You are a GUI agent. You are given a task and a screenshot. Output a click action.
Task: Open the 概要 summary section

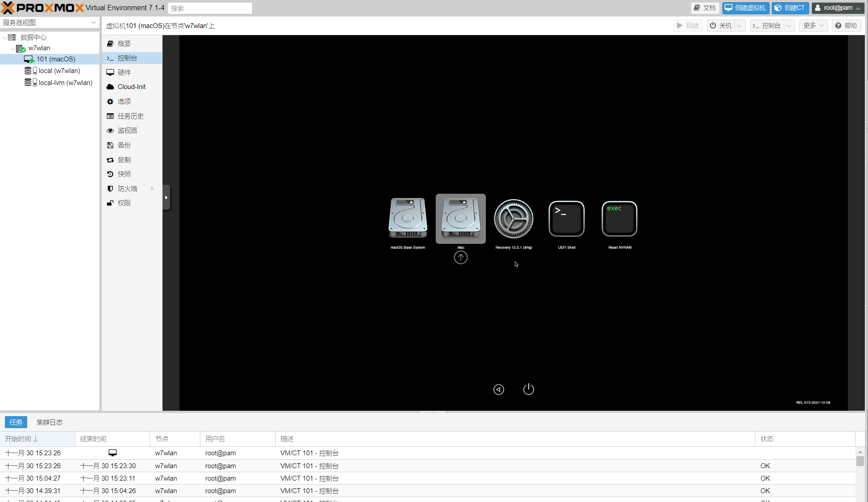[132, 44]
